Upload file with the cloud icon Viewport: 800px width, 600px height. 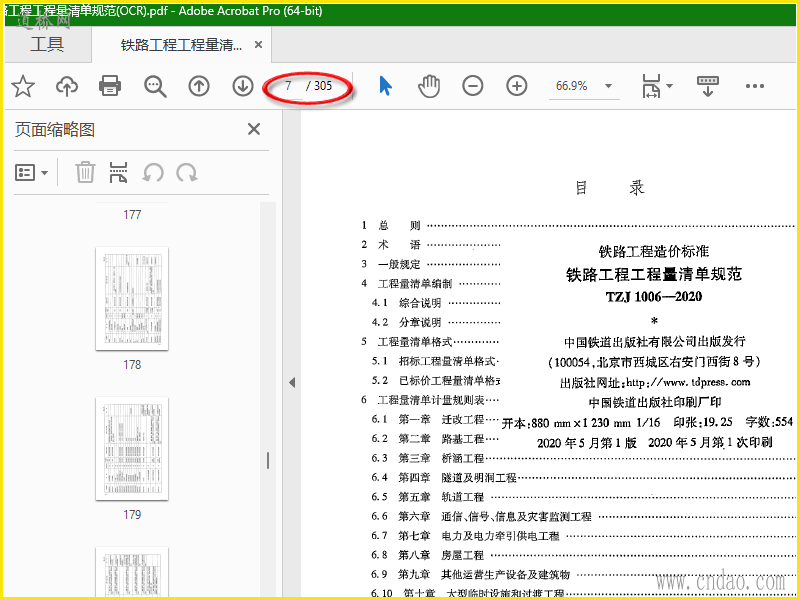(x=67, y=86)
